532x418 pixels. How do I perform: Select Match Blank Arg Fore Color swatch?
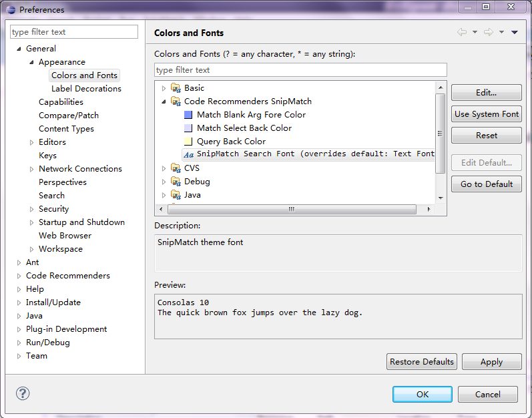pyautogui.click(x=188, y=115)
